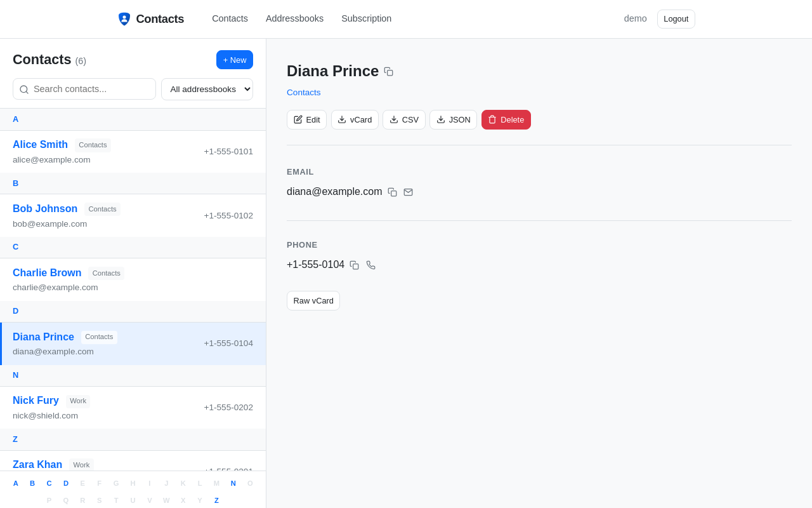Open the Addressbooks nav item

[294, 18]
